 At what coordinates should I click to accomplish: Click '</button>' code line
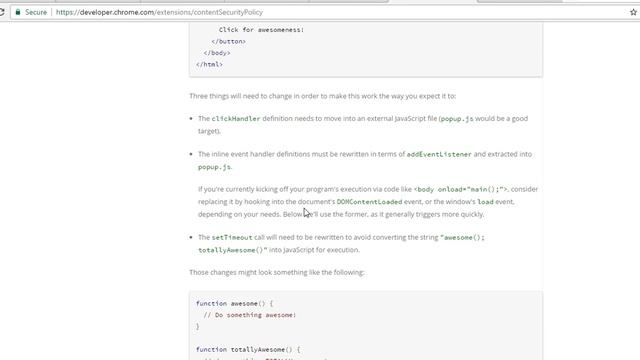coord(229,42)
